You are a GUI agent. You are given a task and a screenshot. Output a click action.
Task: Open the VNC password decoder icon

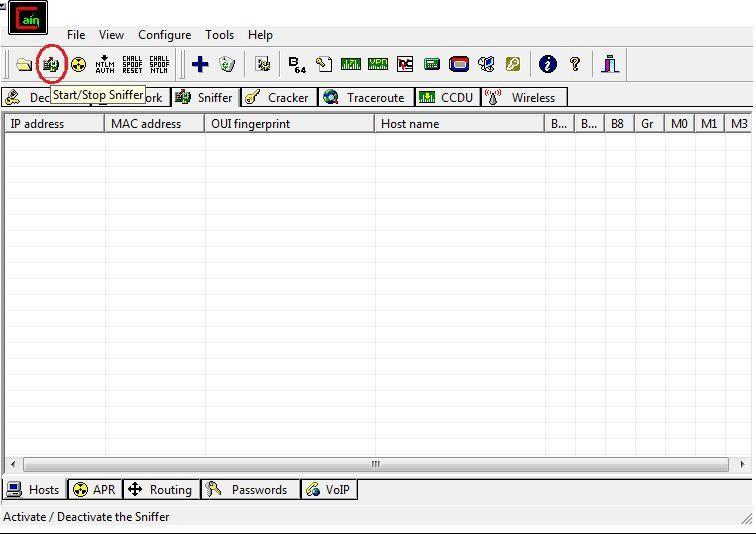click(x=405, y=64)
